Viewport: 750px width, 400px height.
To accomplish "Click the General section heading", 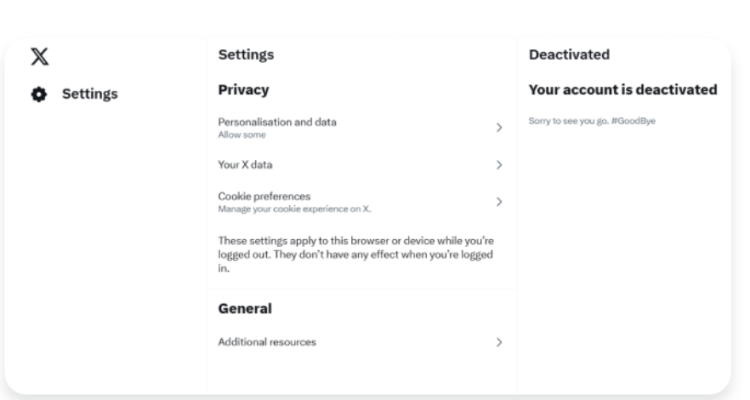I will tap(245, 309).
